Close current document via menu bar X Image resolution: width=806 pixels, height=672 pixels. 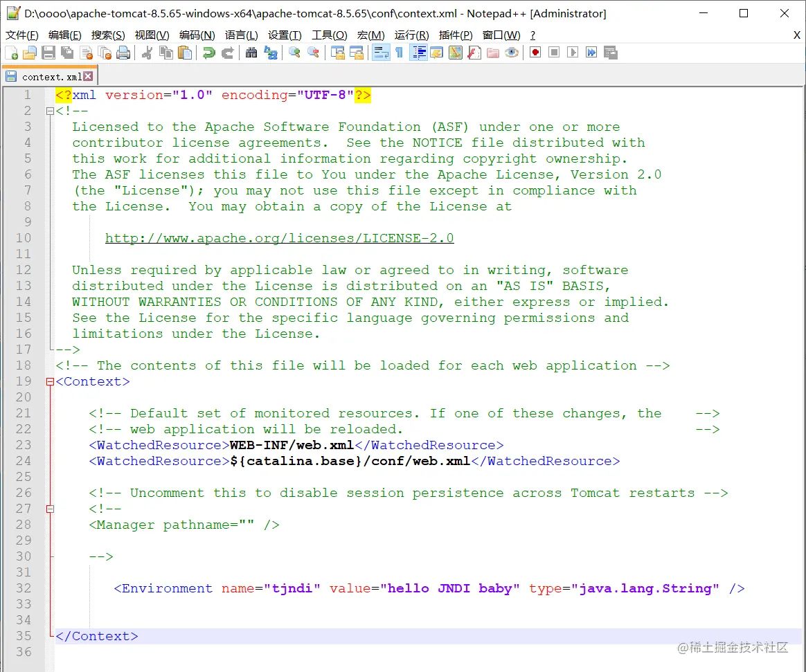click(x=797, y=35)
